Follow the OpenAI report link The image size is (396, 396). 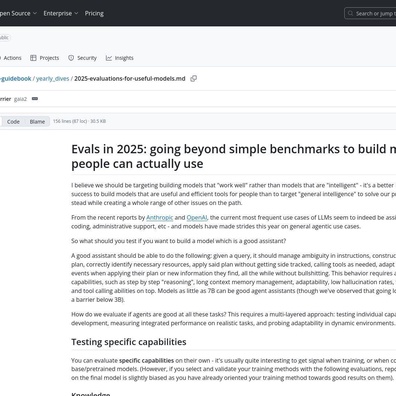(197, 218)
